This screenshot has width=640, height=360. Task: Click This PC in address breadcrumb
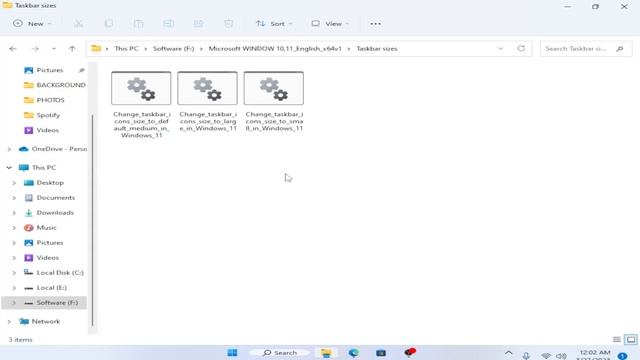pos(126,49)
